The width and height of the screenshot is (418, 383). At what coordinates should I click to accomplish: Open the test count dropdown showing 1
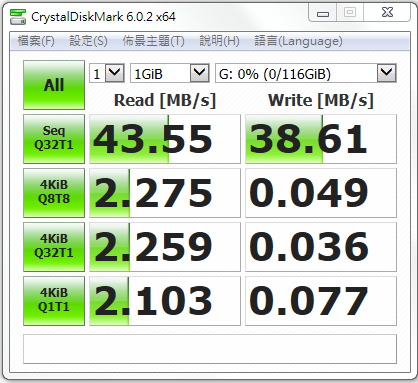107,73
